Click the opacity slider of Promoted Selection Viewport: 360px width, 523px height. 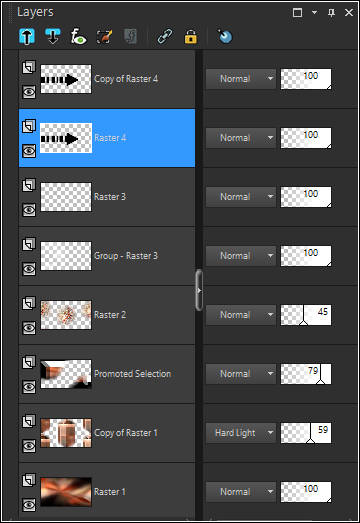pyautogui.click(x=306, y=374)
